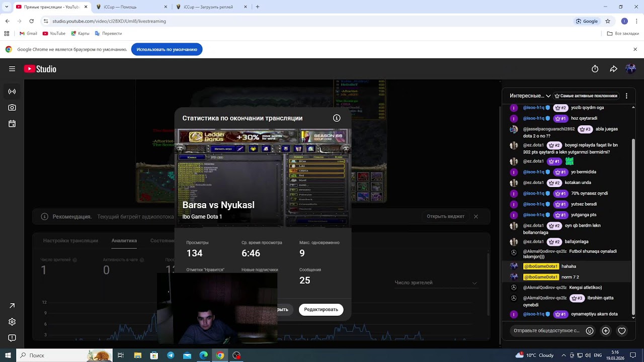Switch to the Настройки трансляции tab
The width and height of the screenshot is (644, 362).
[70, 241]
